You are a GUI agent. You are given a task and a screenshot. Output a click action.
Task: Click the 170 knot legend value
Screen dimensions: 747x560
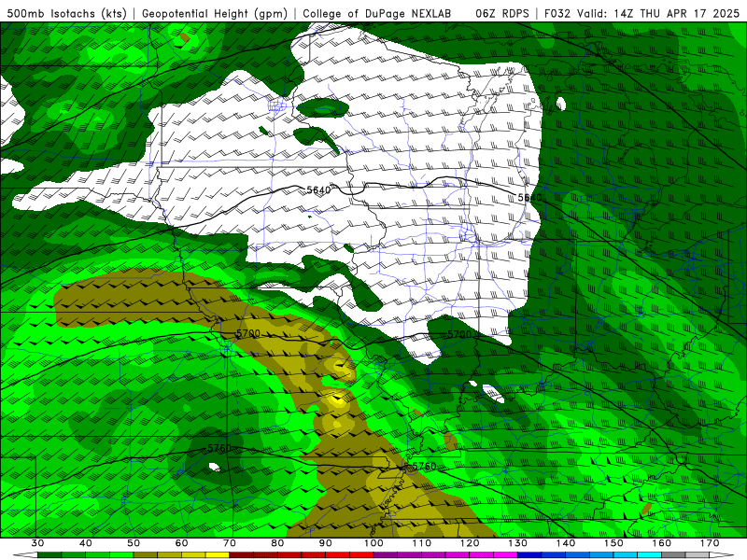[710, 543]
